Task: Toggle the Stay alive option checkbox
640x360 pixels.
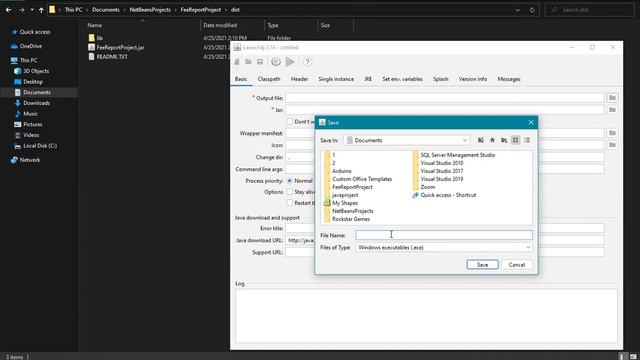Action: pyautogui.click(x=290, y=191)
